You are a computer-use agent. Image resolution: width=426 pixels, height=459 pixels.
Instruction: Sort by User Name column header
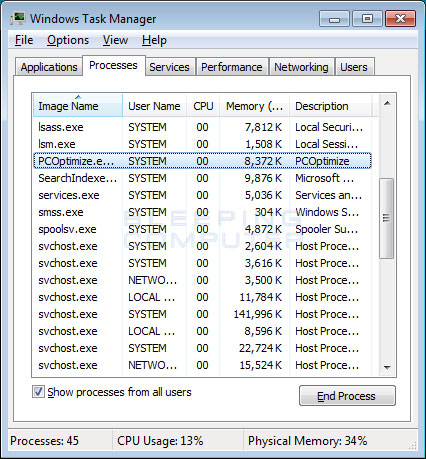click(x=154, y=106)
